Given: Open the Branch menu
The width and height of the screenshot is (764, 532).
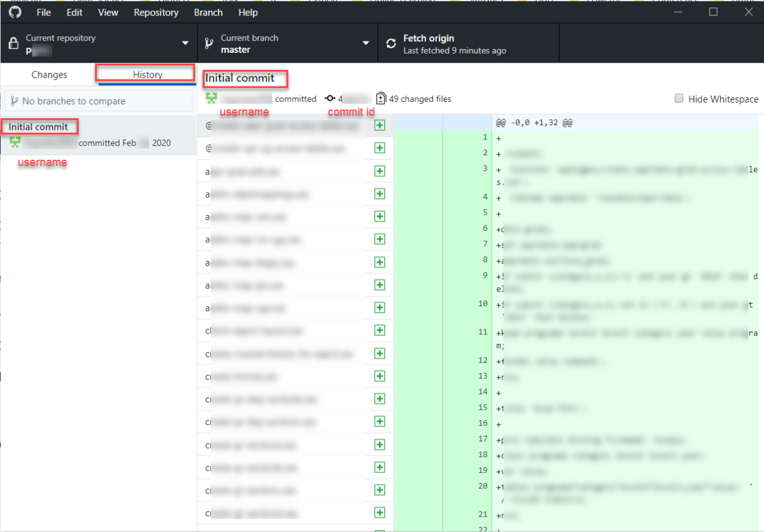Looking at the screenshot, I should pos(208,12).
